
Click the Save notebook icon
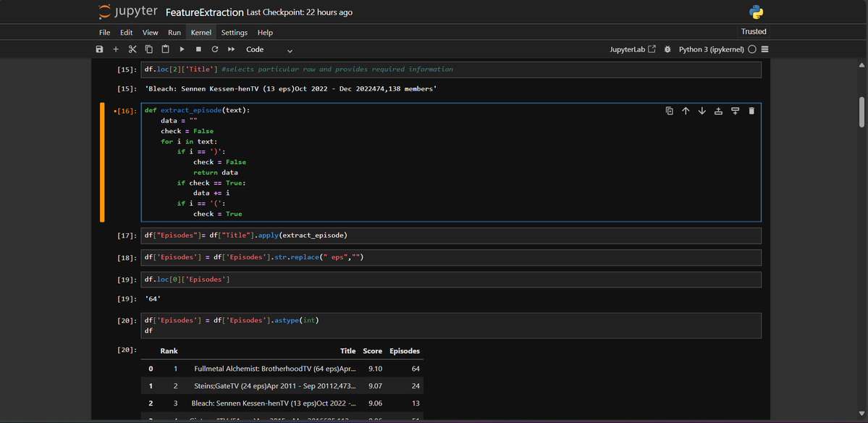[x=100, y=49]
